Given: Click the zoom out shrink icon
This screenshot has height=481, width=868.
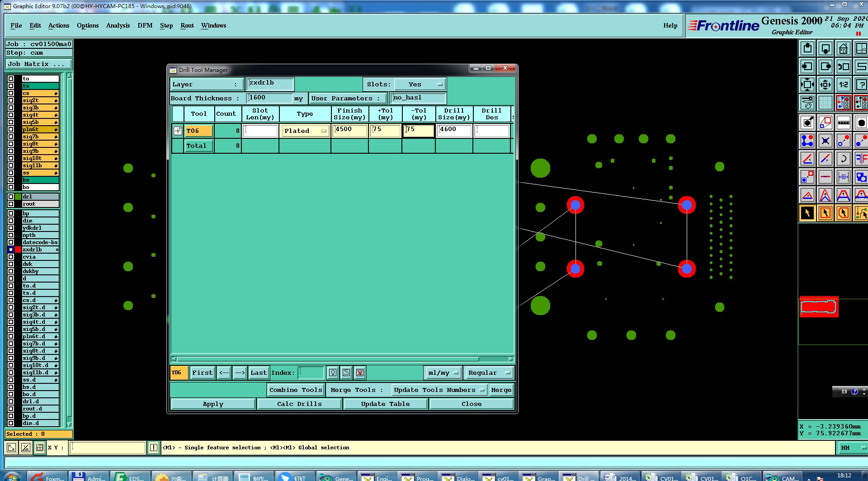Looking at the screenshot, I should (x=826, y=85).
